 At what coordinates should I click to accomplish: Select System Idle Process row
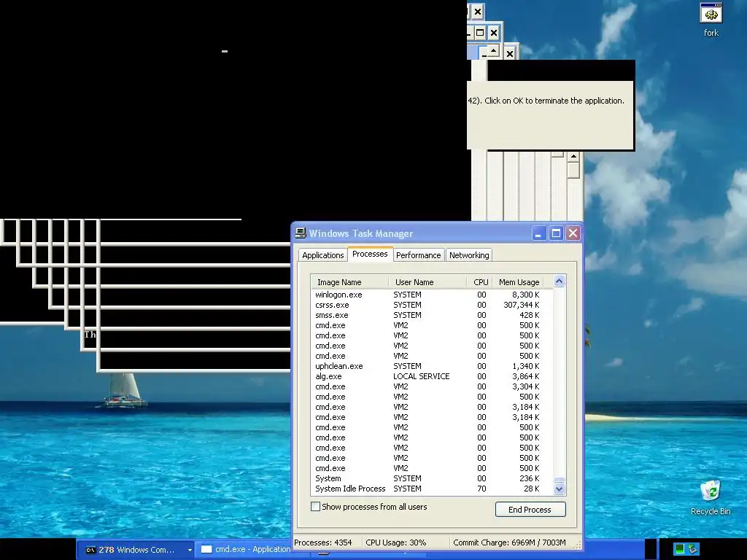pyautogui.click(x=432, y=489)
